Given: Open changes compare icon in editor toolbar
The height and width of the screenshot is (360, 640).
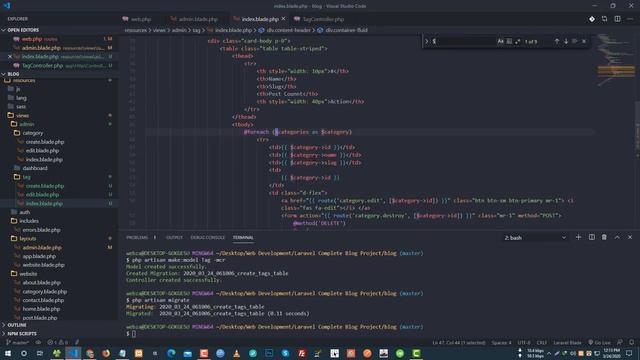Looking at the screenshot, I should coord(604,19).
